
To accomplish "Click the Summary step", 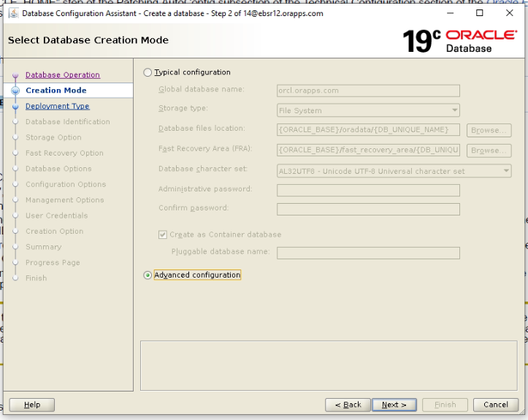I will pos(43,247).
